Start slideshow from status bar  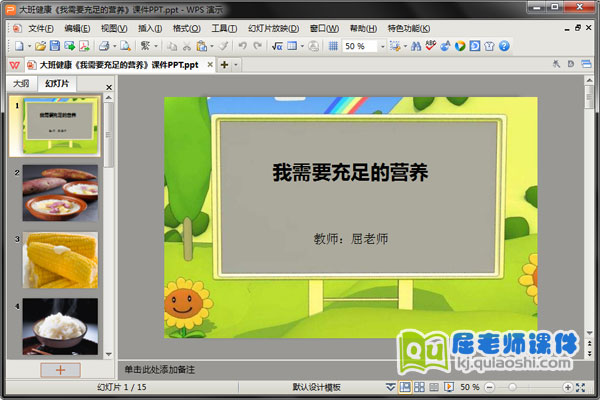(x=449, y=387)
